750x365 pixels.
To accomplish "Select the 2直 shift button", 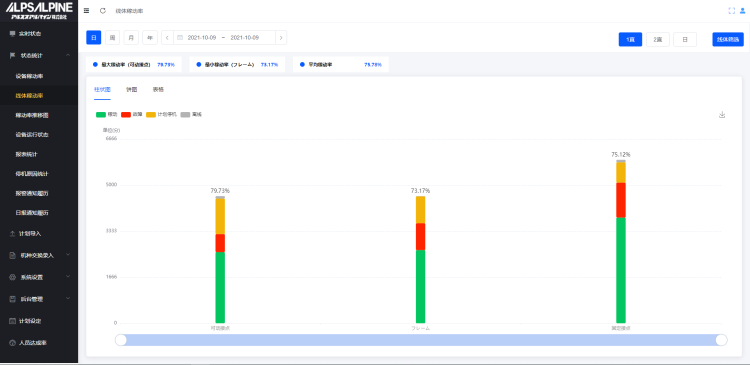I will [658, 39].
